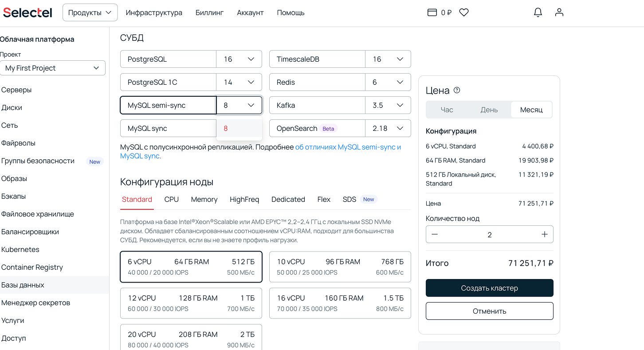Expand PostgreSQL version 16 dropdown
Screen dimensions: 644x350
(x=239, y=59)
